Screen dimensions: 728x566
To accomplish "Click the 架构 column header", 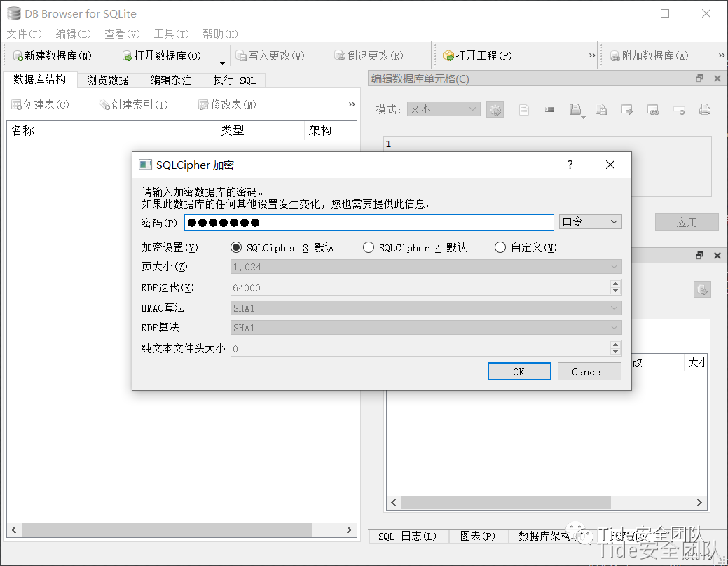I will click(x=331, y=130).
